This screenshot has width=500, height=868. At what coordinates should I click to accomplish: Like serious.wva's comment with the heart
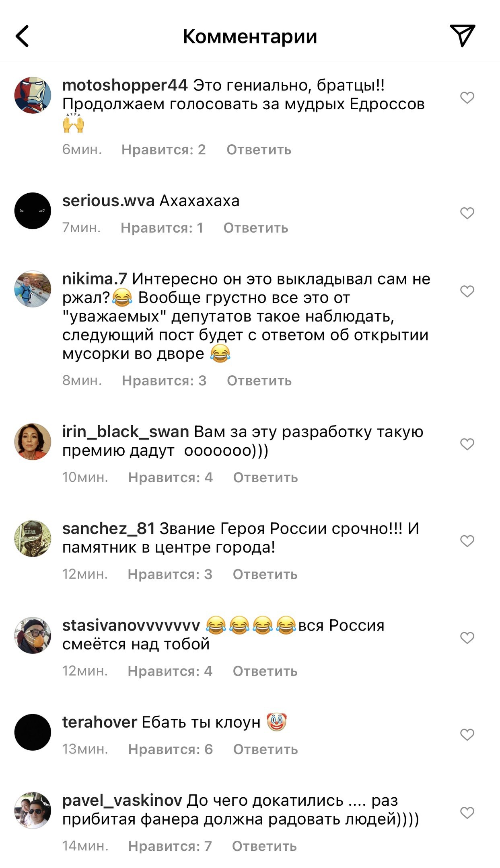point(467,213)
